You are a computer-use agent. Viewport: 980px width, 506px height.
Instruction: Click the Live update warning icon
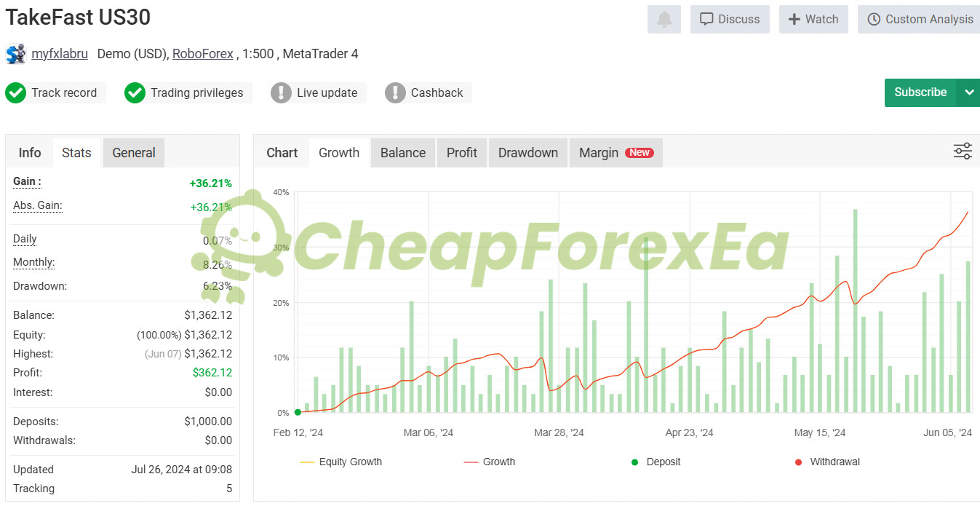click(x=281, y=92)
